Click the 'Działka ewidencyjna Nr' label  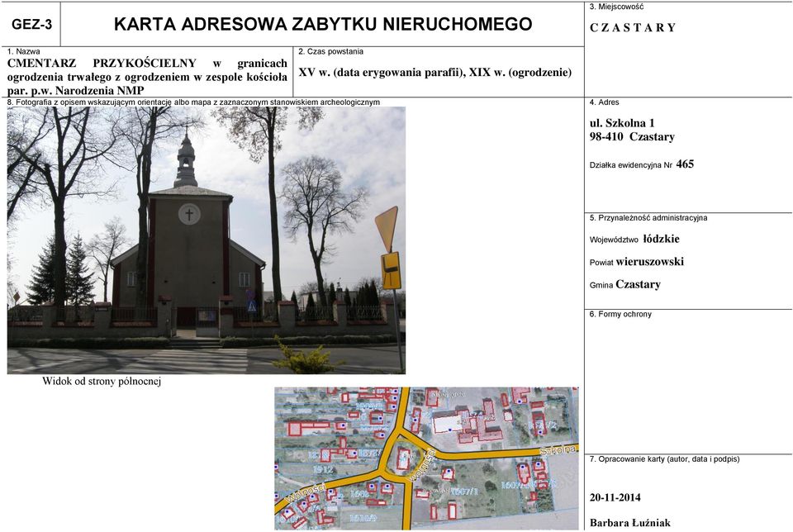point(630,165)
